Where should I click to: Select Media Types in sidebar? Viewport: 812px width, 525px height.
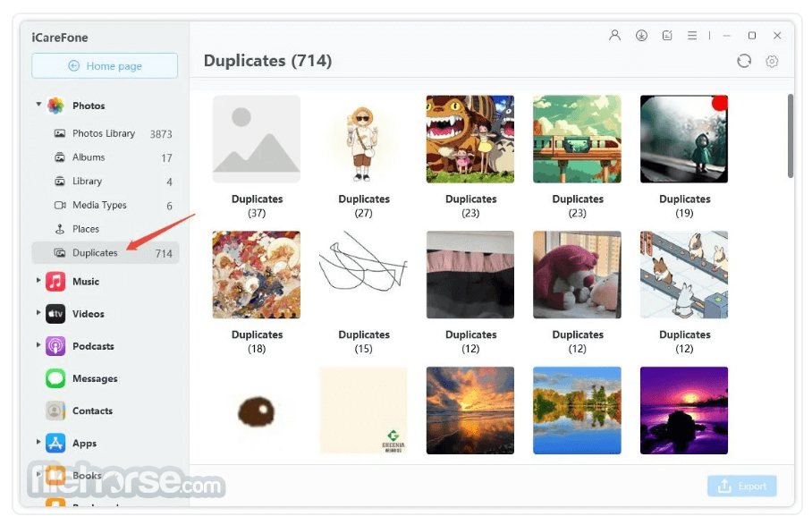(x=106, y=205)
